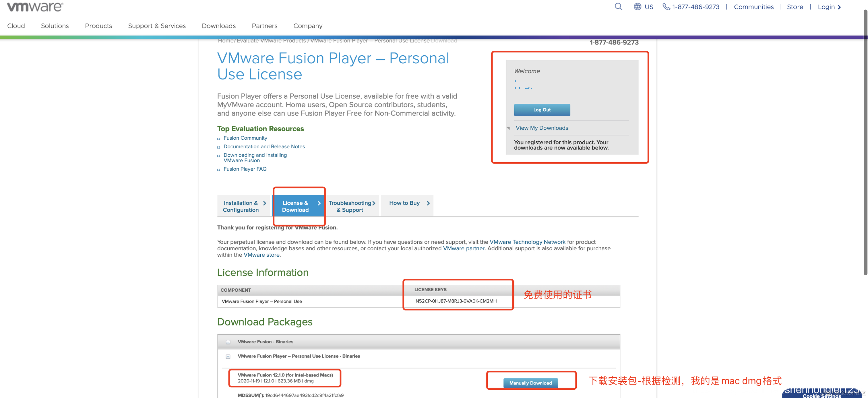Expand View My Downloads triangle
Image resolution: width=868 pixels, height=398 pixels.
coord(508,128)
